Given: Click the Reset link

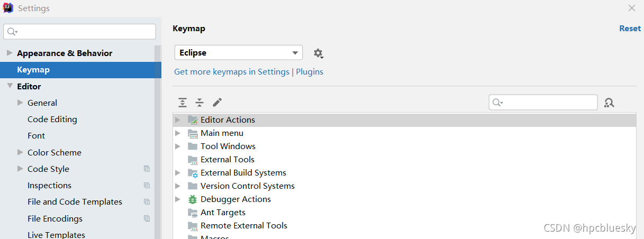Looking at the screenshot, I should point(630,29).
